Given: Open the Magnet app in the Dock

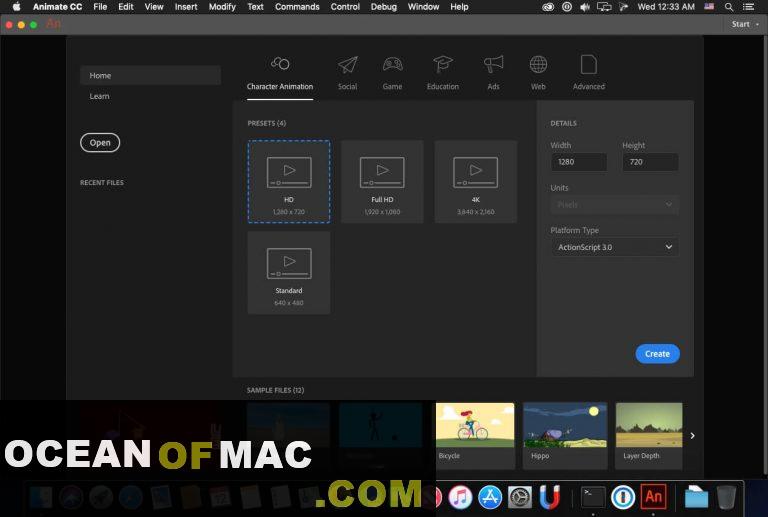Looking at the screenshot, I should tap(550, 497).
